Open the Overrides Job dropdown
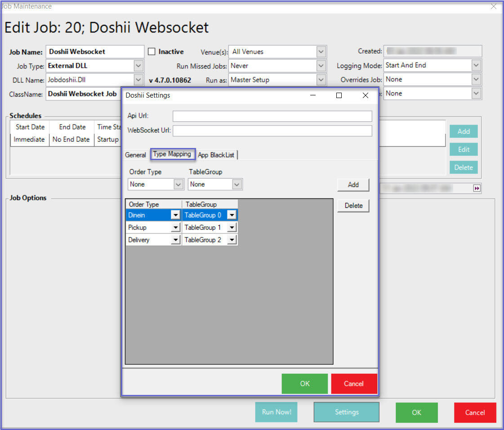Image resolution: width=504 pixels, height=430 pixels. (476, 79)
